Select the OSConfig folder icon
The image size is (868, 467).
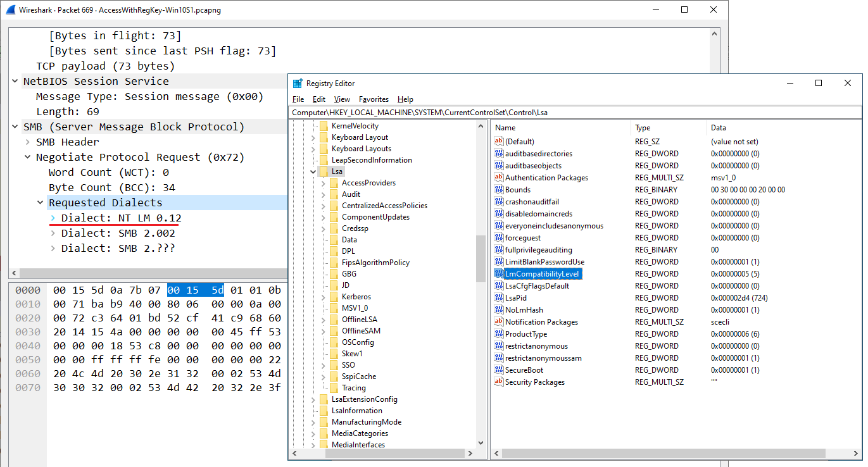[x=333, y=342]
